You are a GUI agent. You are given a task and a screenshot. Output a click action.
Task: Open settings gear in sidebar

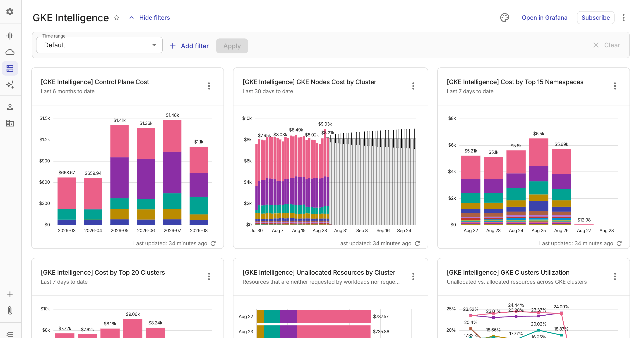(x=10, y=12)
